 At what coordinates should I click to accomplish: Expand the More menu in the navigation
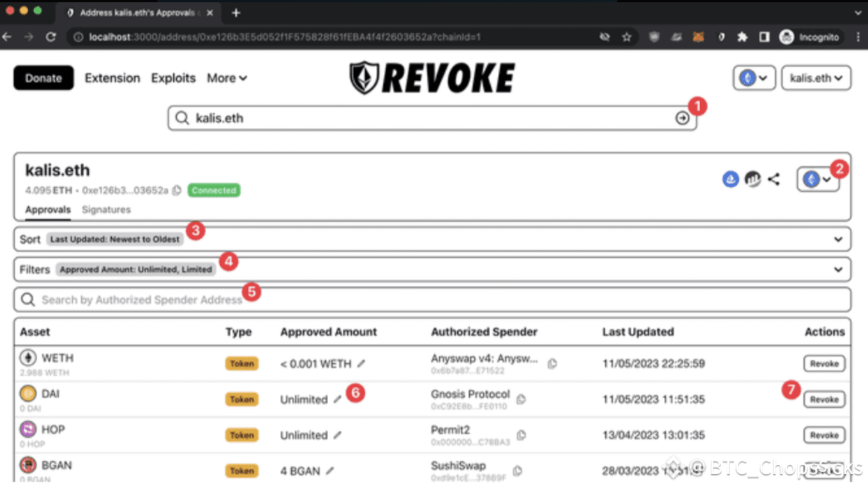pos(227,78)
